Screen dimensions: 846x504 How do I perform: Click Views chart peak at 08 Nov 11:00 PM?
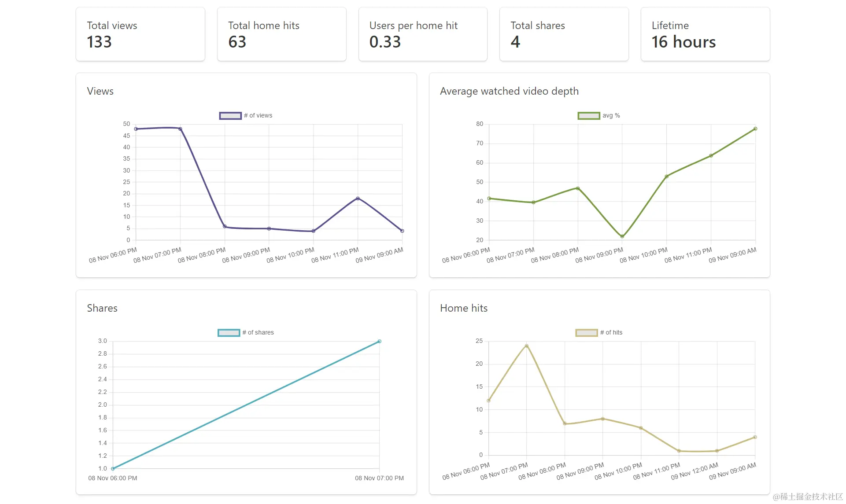[x=358, y=199]
